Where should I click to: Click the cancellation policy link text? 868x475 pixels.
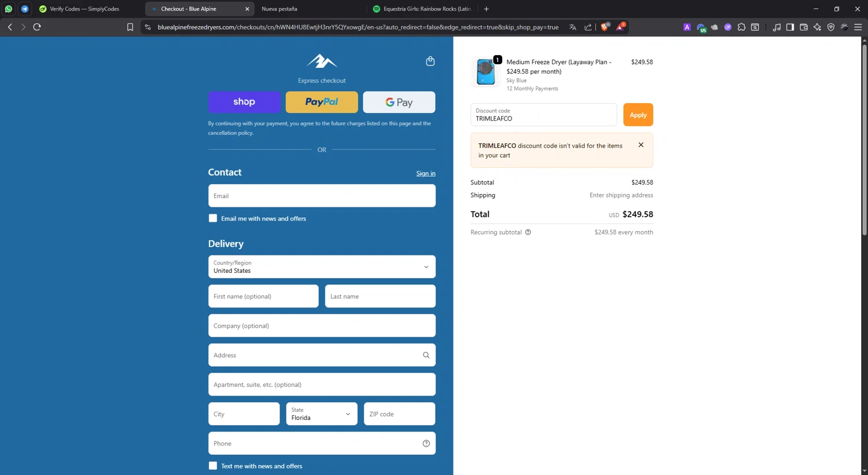coord(230,133)
